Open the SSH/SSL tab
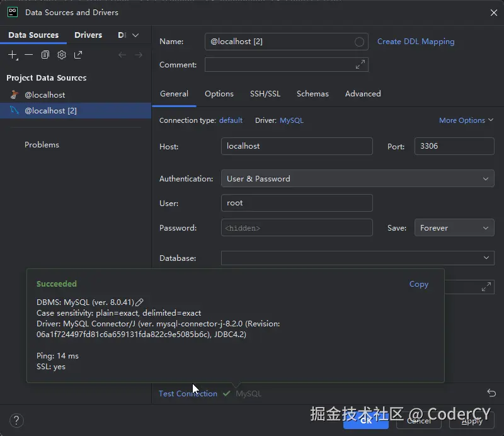Image resolution: width=504 pixels, height=436 pixels. [x=265, y=94]
